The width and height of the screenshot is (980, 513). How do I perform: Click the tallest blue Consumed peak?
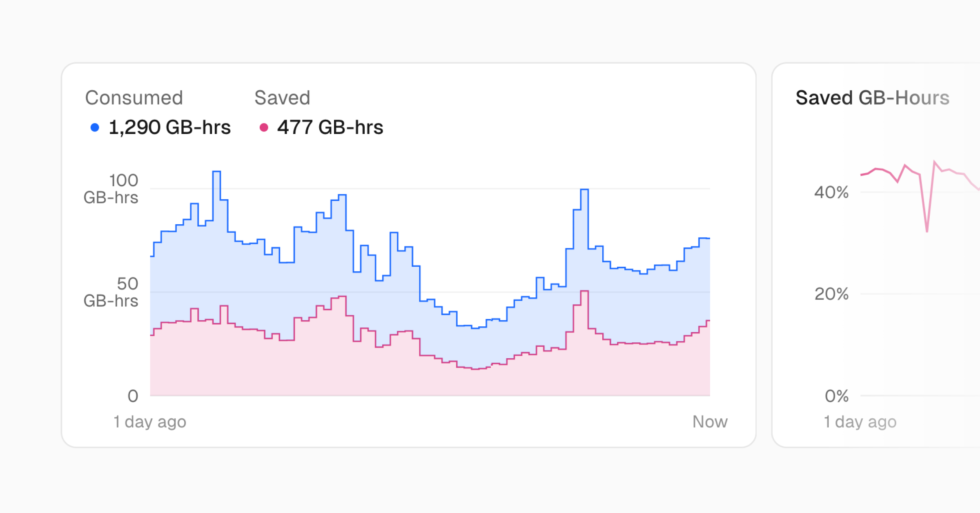point(216,172)
